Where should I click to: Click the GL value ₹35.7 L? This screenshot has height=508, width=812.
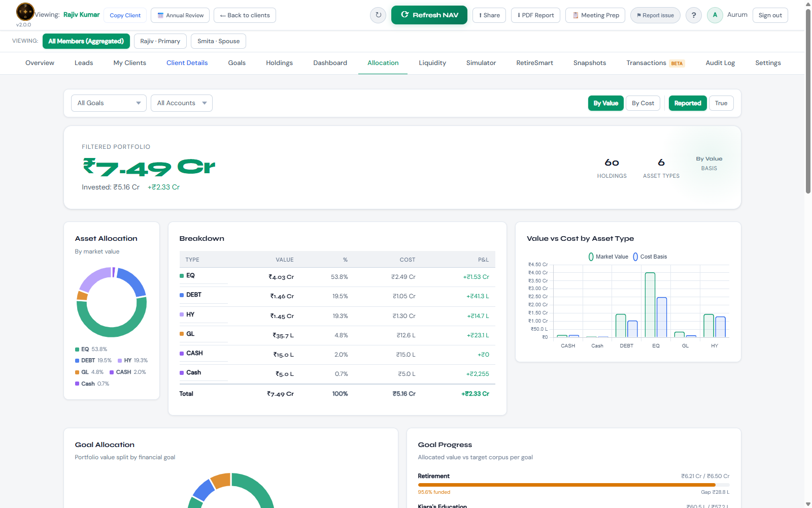283,335
